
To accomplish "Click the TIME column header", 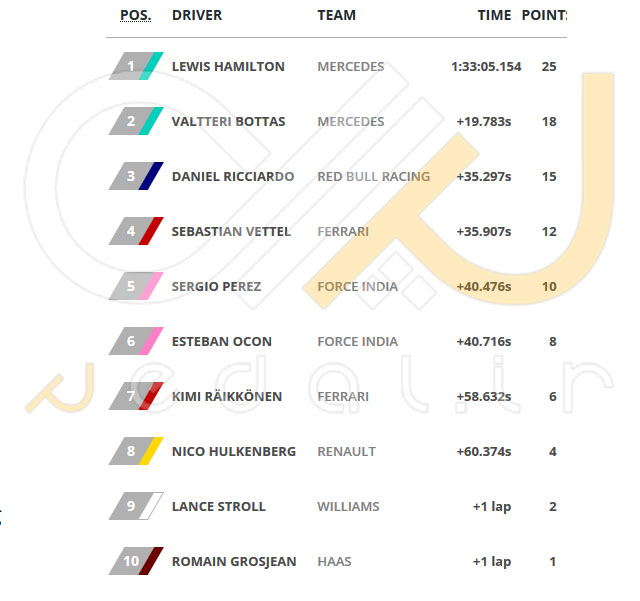I will (494, 15).
